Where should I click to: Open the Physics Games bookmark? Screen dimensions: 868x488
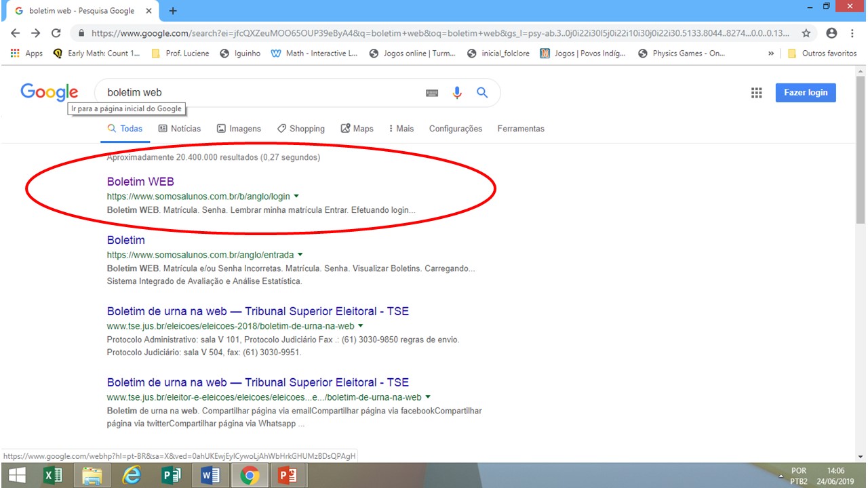[x=682, y=53]
